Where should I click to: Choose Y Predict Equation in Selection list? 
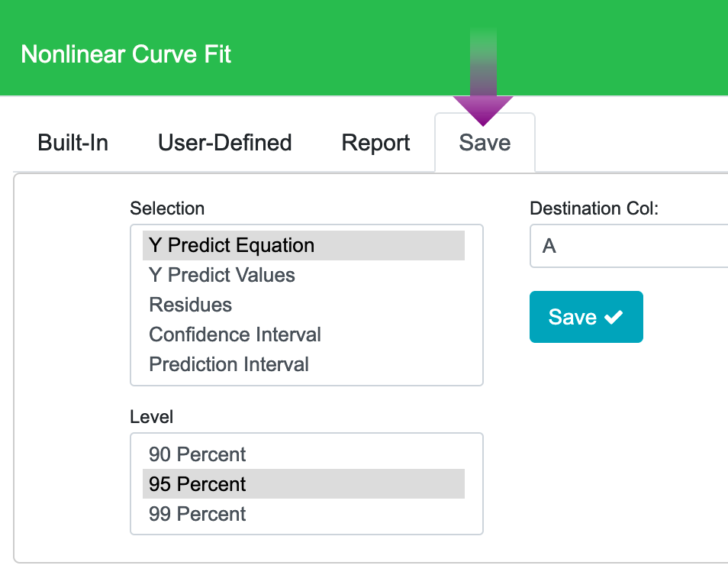point(232,245)
